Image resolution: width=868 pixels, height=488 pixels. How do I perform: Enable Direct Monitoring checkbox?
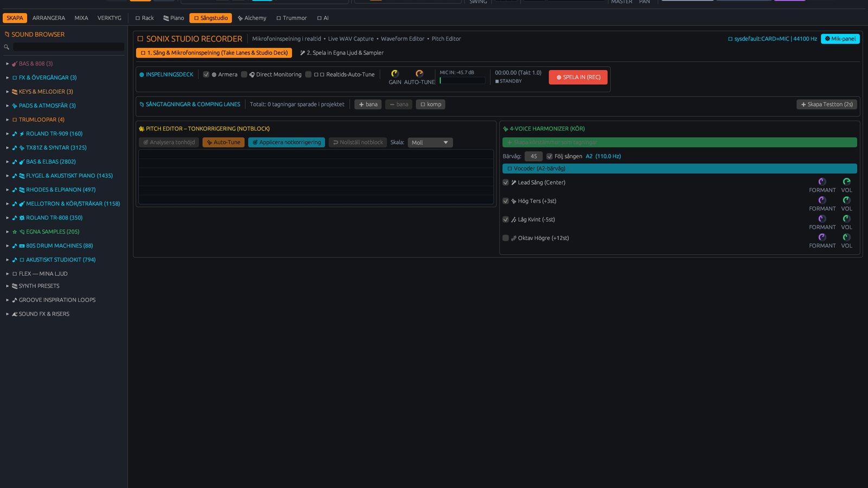tap(244, 74)
